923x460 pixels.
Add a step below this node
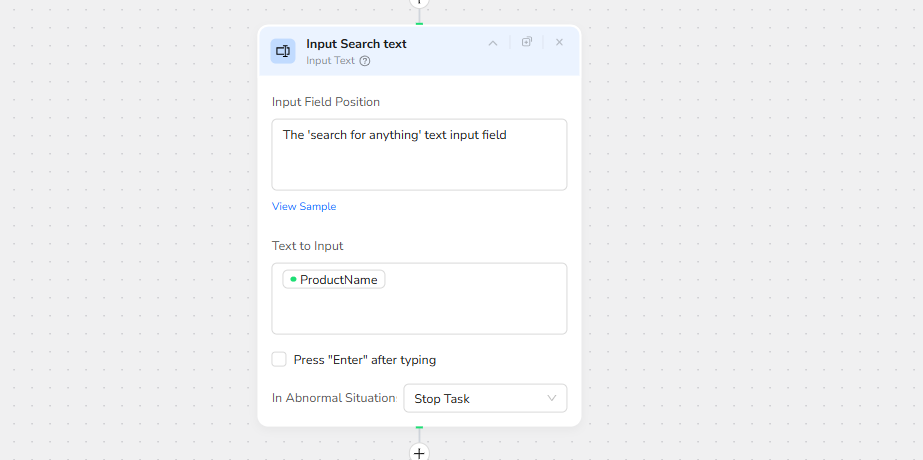(419, 453)
